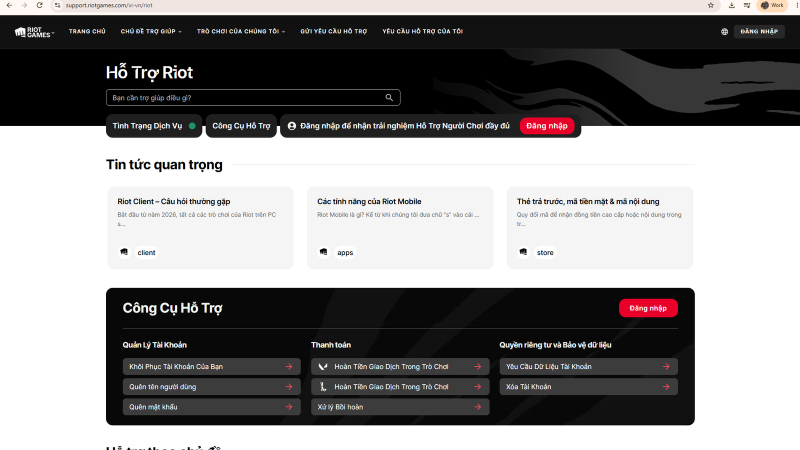Click arrow next to Yêu Cầu Dữ Liệu
The height and width of the screenshot is (450, 800).
click(666, 366)
